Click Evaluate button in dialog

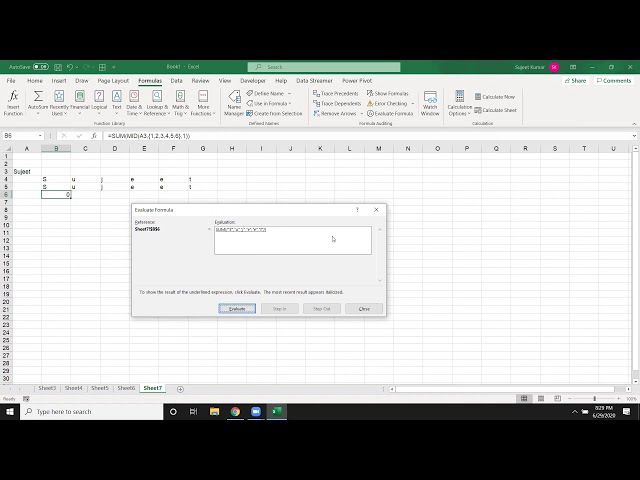click(237, 309)
